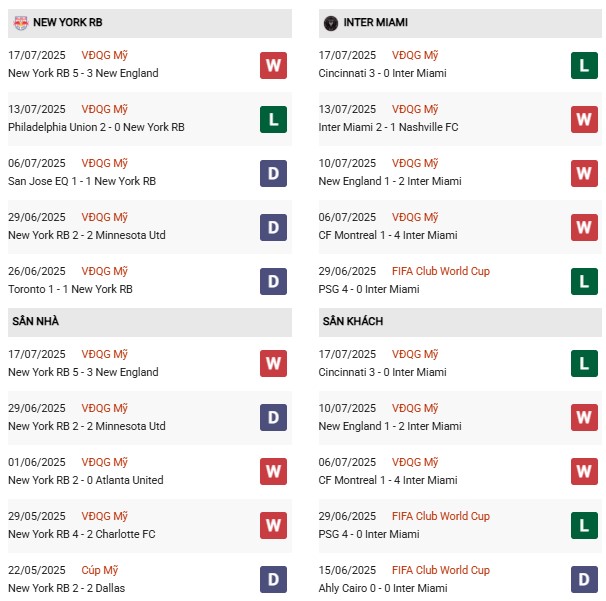The width and height of the screenshot is (606, 601).
Task: Click the D badge for New York RB 2-2 Dallas
Action: click(x=273, y=580)
